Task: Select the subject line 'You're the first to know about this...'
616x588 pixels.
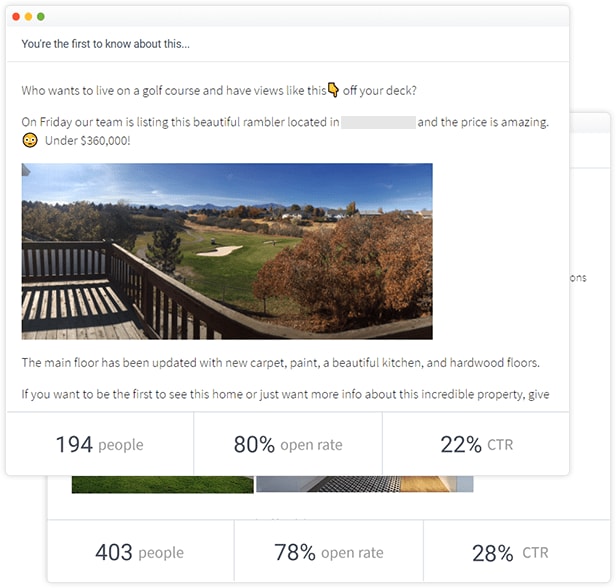Action: tap(106, 44)
